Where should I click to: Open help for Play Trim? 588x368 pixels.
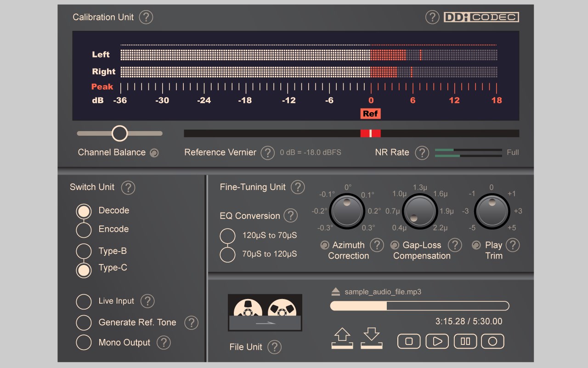click(x=513, y=245)
